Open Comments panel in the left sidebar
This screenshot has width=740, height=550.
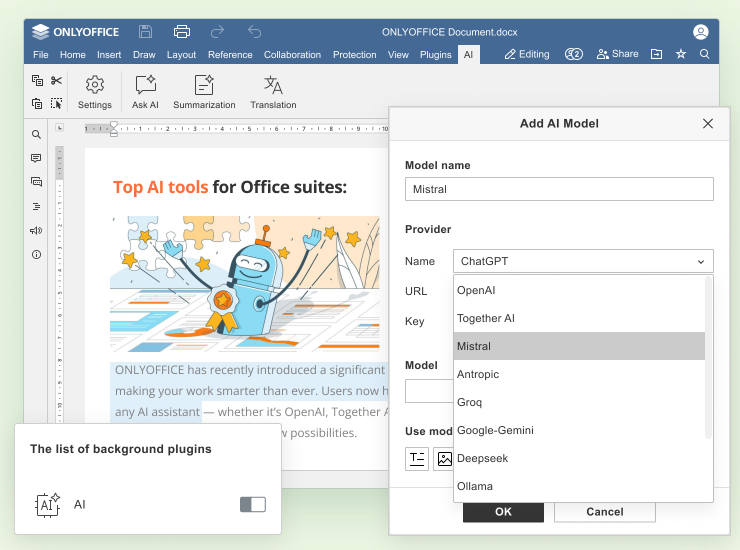(x=36, y=158)
